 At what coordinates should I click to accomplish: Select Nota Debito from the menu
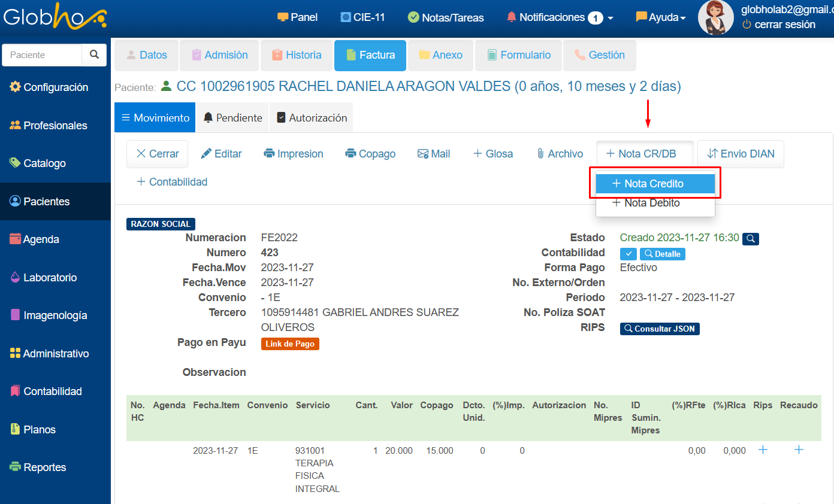point(652,203)
